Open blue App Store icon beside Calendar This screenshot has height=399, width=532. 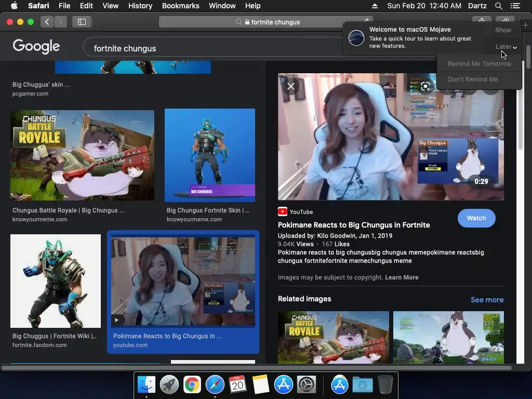click(283, 385)
